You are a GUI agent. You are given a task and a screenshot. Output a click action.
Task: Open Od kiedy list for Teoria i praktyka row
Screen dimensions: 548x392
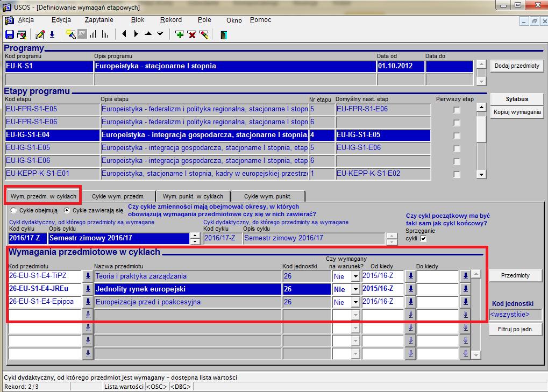(x=411, y=276)
